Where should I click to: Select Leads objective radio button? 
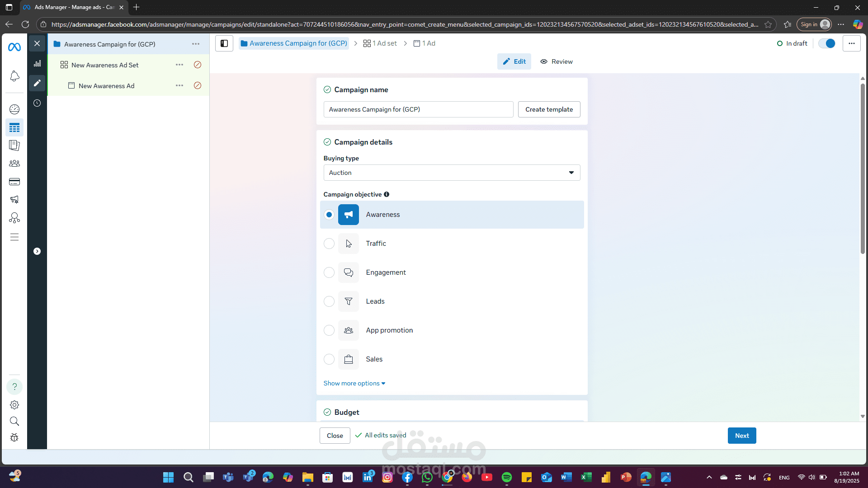tap(329, 301)
